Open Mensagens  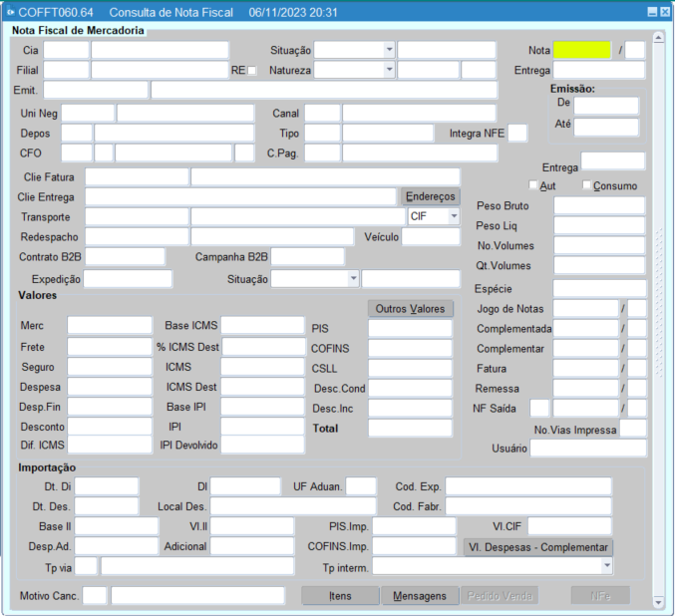click(419, 595)
